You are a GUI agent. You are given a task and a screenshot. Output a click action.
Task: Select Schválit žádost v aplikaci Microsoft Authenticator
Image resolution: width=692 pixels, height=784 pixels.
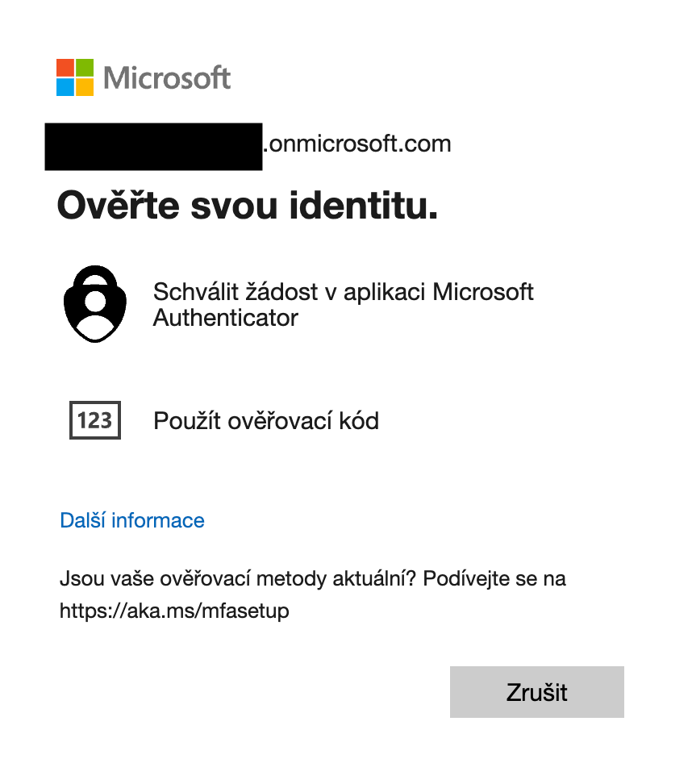click(x=343, y=304)
